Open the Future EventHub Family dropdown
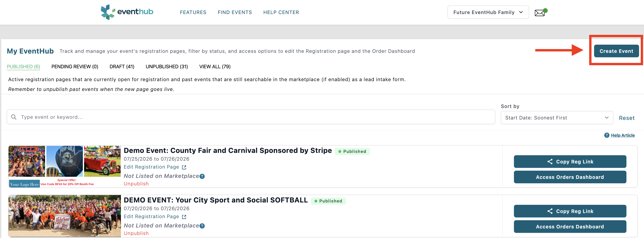The width and height of the screenshot is (644, 238). tap(488, 12)
